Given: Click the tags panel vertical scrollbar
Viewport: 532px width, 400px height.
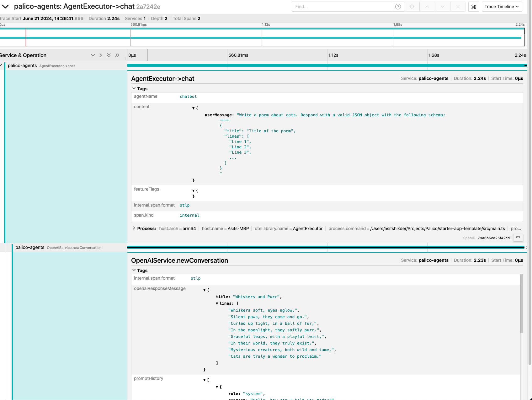Looking at the screenshot, I should tap(522, 304).
